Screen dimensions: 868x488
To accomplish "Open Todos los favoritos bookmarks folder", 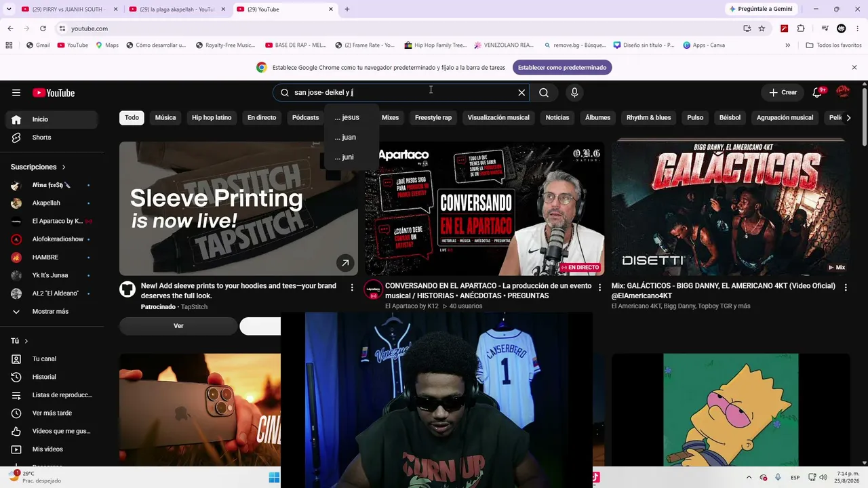I will [833, 45].
